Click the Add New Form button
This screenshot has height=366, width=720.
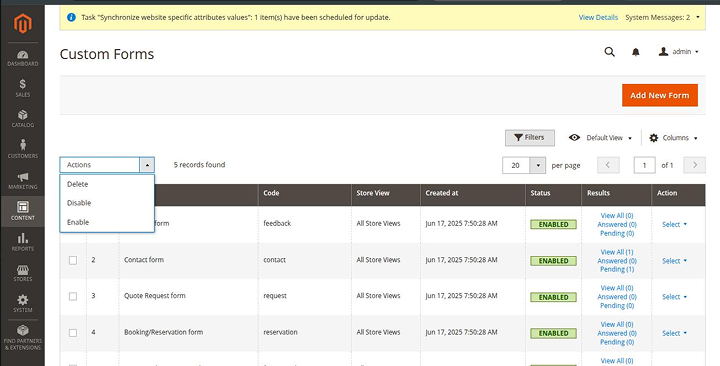click(x=660, y=95)
